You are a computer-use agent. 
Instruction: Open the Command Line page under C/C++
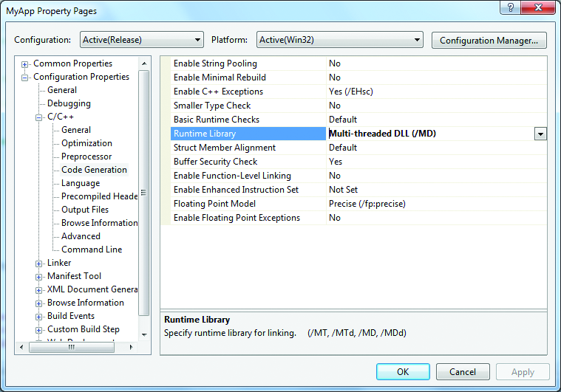pyautogui.click(x=92, y=250)
